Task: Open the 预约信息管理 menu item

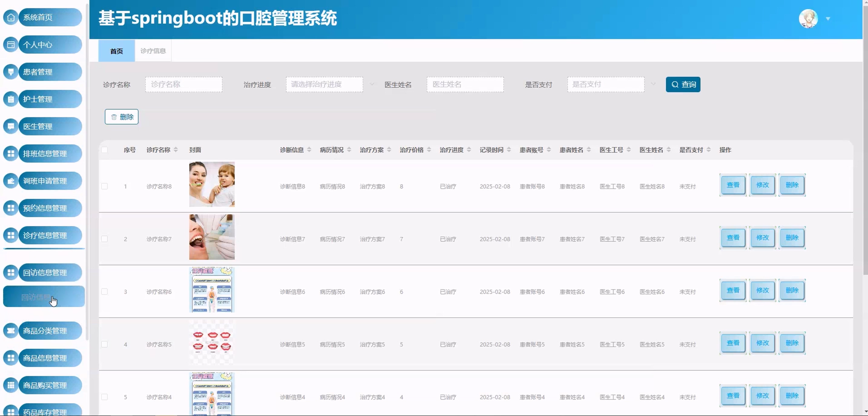Action: (45, 208)
